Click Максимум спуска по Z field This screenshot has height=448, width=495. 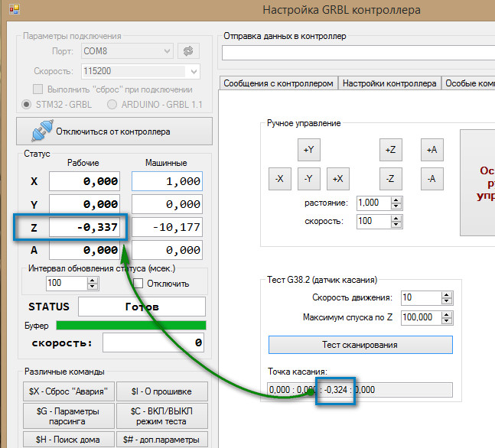click(x=421, y=317)
